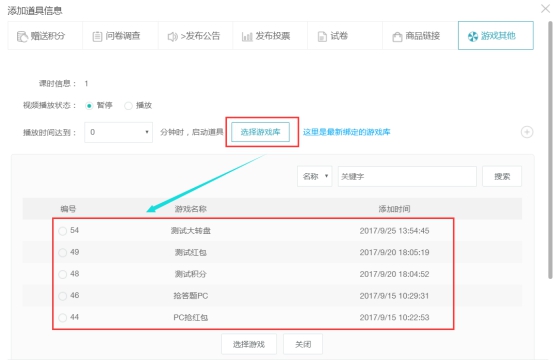Click the 游戏名称 column header
Screen dimensions: 554x360
point(190,209)
